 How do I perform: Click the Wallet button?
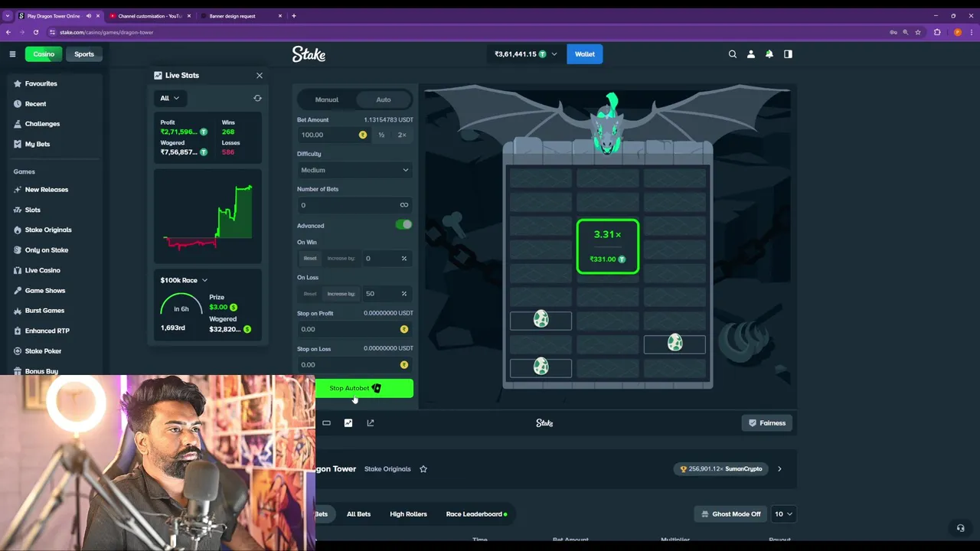(585, 54)
